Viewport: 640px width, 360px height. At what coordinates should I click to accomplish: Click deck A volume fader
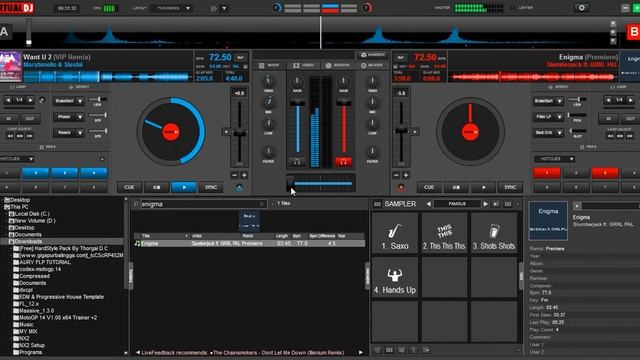click(x=297, y=102)
